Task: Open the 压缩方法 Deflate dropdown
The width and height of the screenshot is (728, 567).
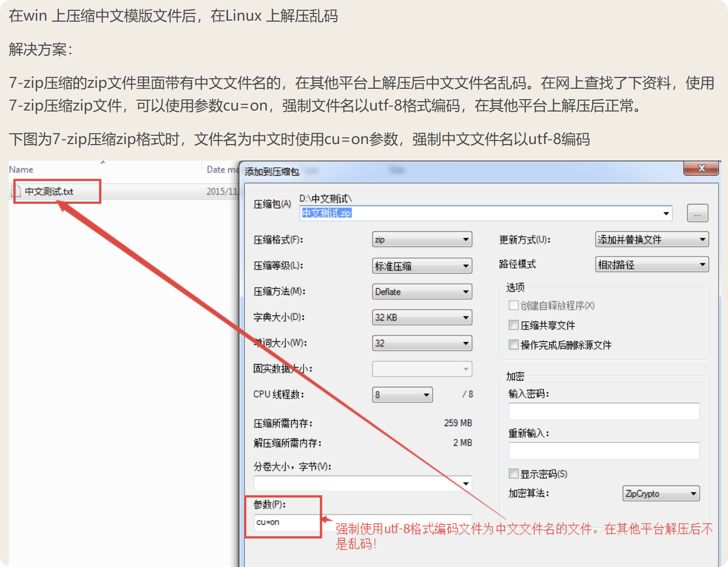Action: coord(422,292)
